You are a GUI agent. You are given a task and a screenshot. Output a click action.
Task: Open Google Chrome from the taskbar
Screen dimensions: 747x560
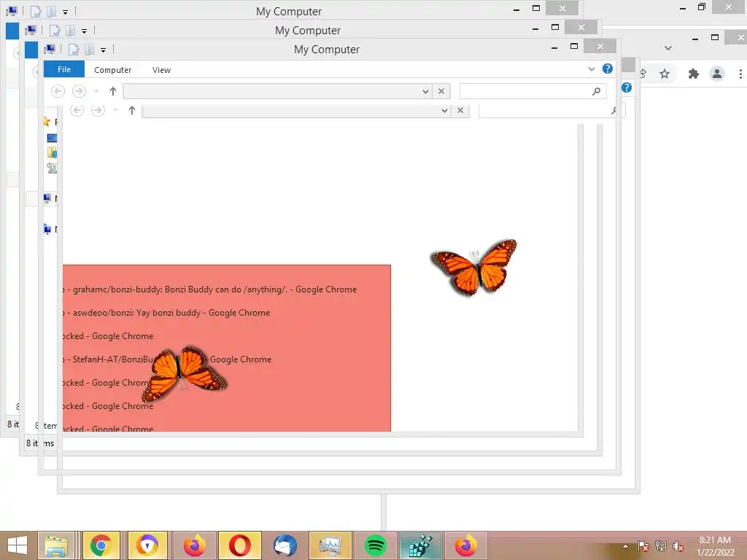tap(101, 545)
